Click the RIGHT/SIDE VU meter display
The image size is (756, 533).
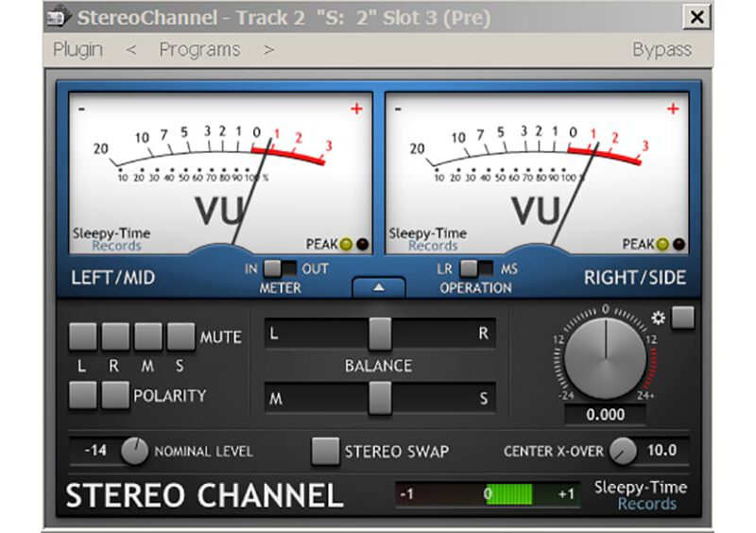coord(537,173)
